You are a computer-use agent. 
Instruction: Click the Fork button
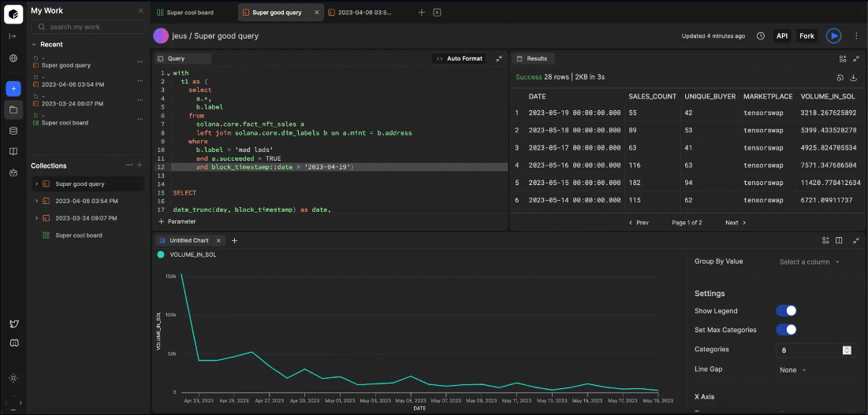coord(807,35)
